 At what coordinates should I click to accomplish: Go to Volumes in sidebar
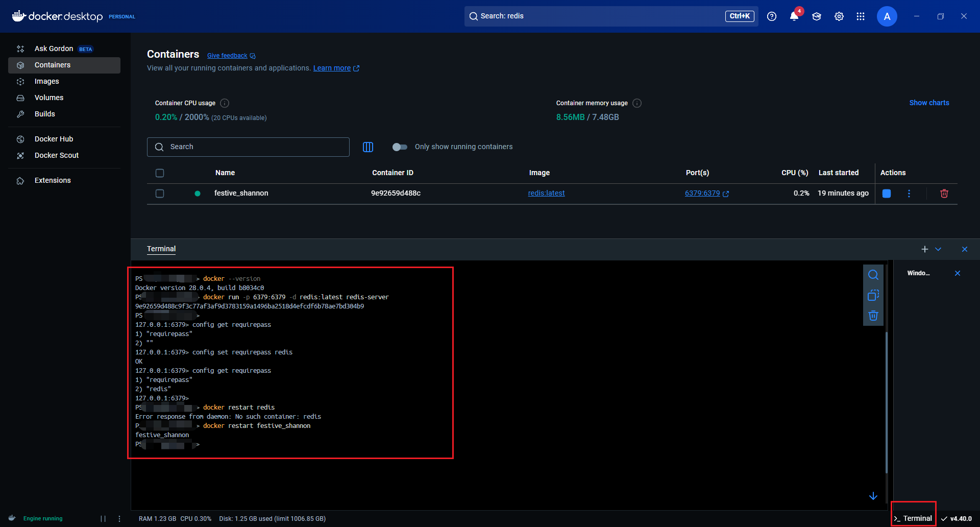(49, 98)
